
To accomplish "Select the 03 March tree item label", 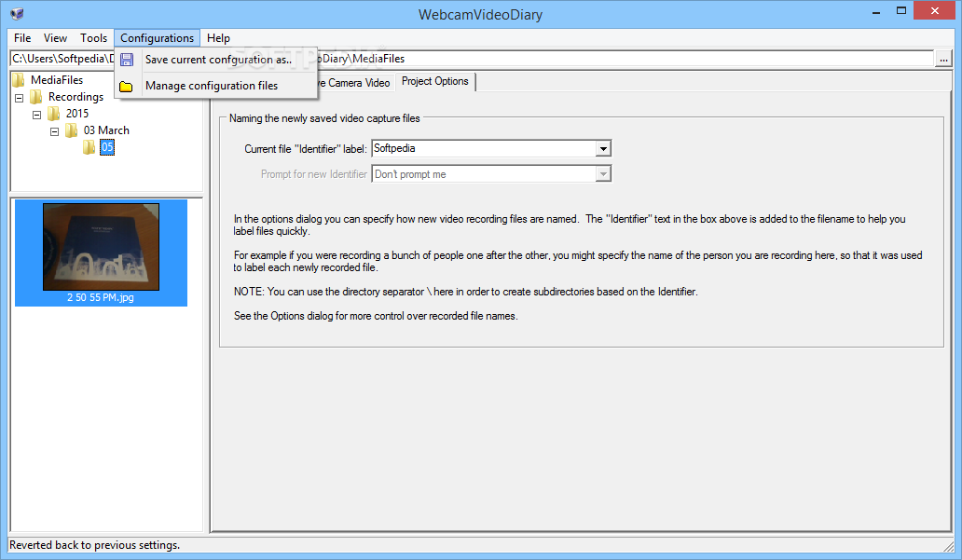I will point(107,130).
